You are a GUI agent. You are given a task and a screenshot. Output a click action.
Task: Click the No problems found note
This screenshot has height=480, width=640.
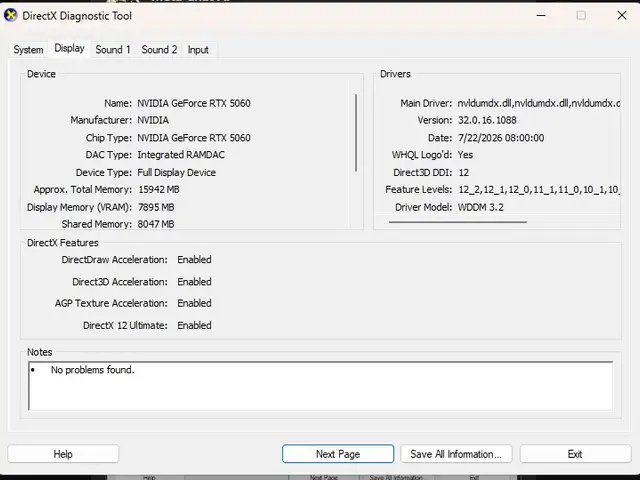point(93,370)
